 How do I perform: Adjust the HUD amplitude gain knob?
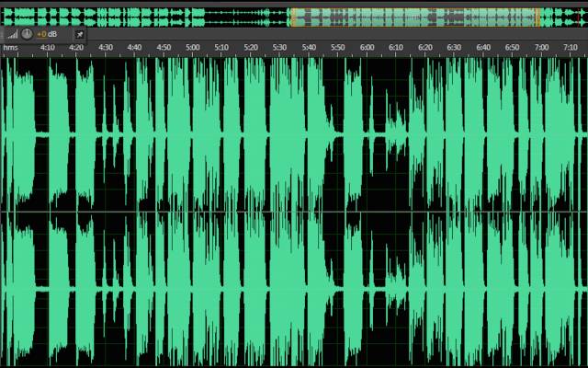(x=27, y=34)
